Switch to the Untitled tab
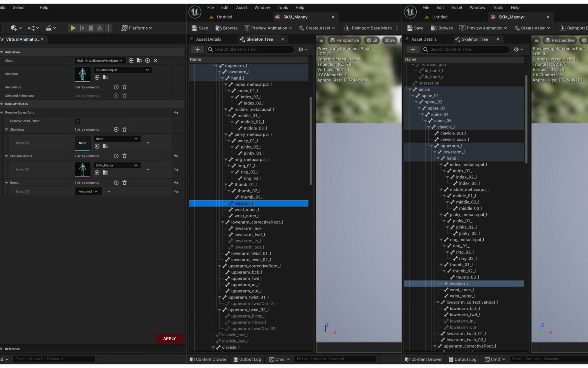This screenshot has height=368, width=588. [224, 17]
